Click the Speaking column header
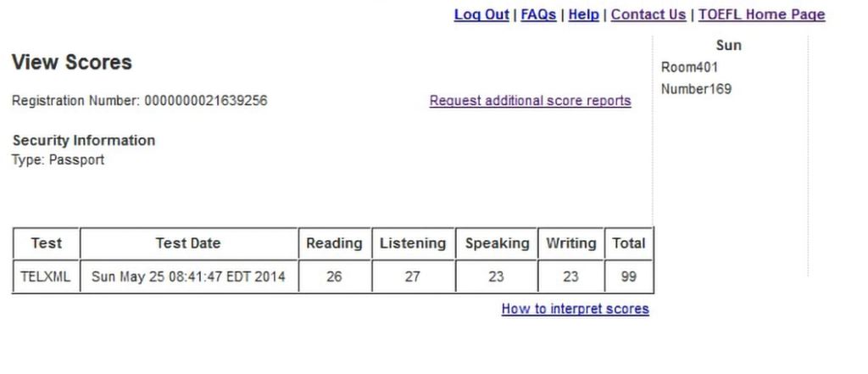 pos(497,243)
